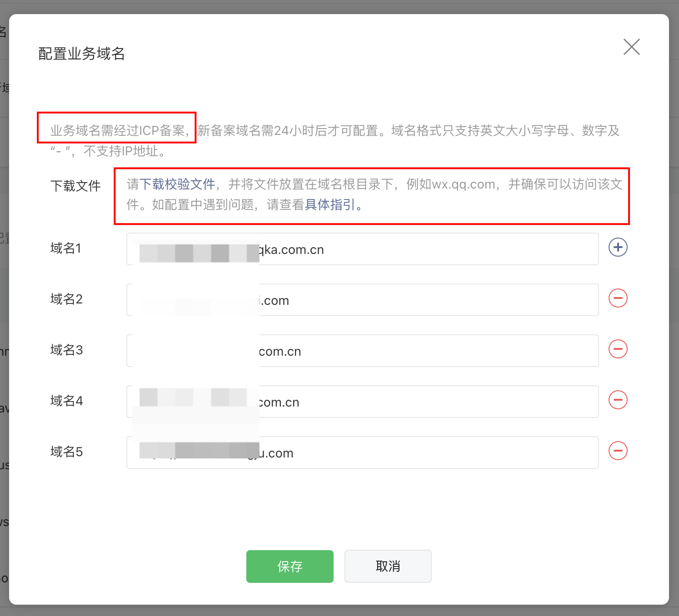The width and height of the screenshot is (679, 616).
Task: Click the 业务域名需经过ICP备案 notice text
Action: pos(117,131)
